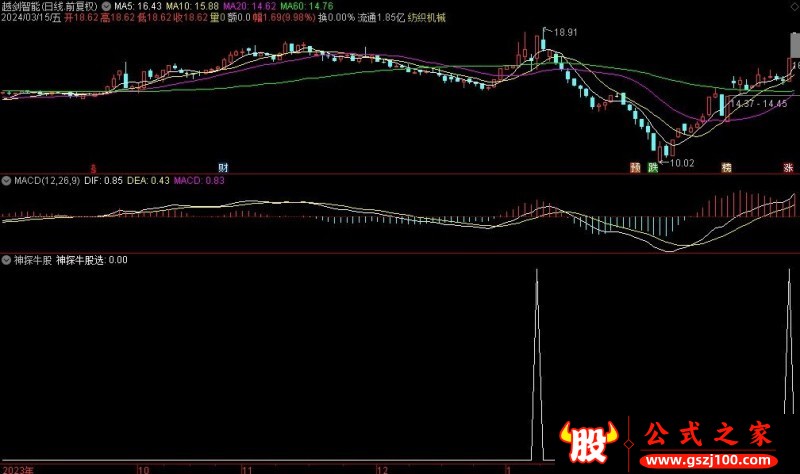Viewport: 800px width, 474px height.
Task: Click month 10 on time axis
Action: [x=143, y=469]
